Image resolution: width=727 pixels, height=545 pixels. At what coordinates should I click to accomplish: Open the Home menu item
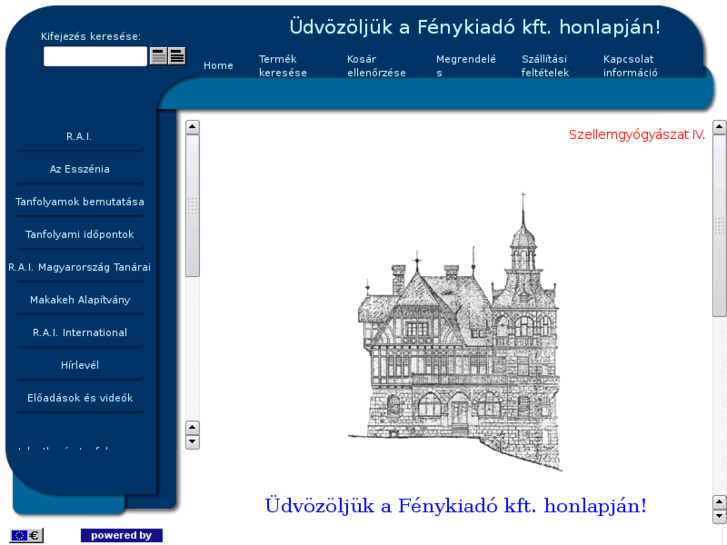tap(218, 66)
